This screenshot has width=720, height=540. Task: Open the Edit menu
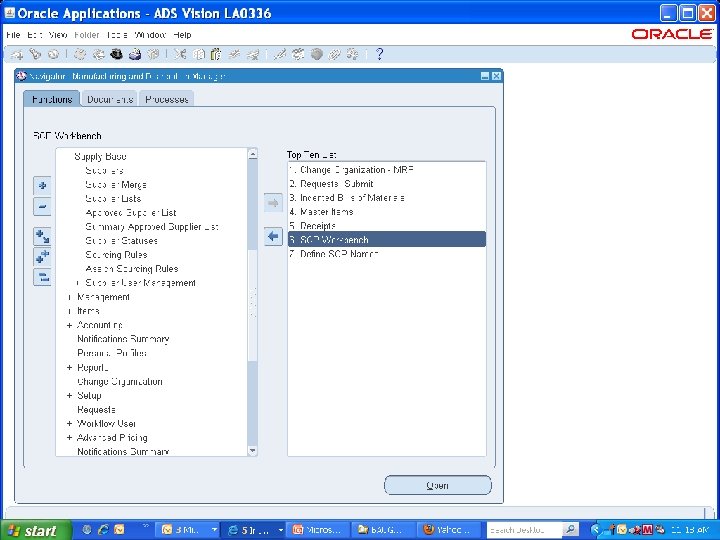(34, 35)
